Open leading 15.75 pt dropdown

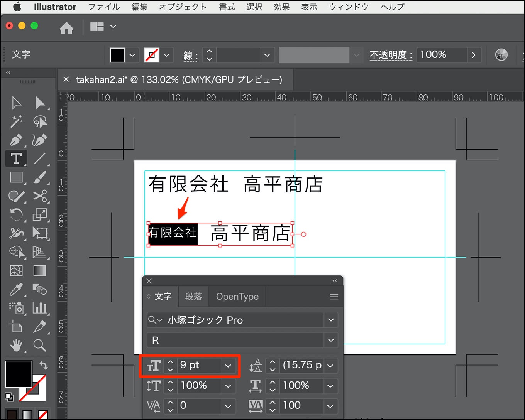coord(330,366)
